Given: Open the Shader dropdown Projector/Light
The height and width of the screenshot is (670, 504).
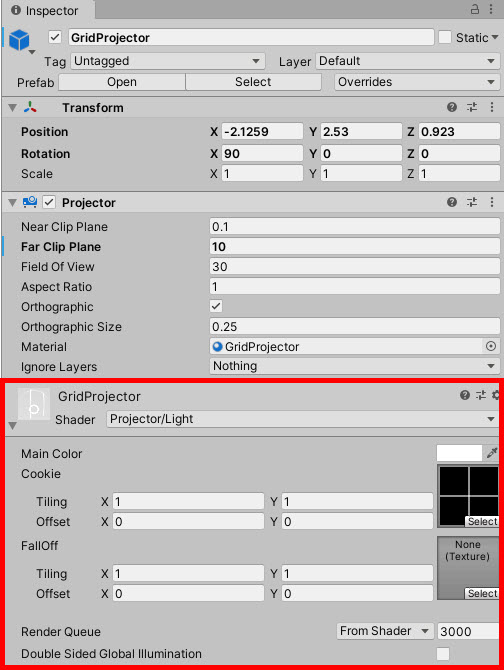Looking at the screenshot, I should point(302,419).
